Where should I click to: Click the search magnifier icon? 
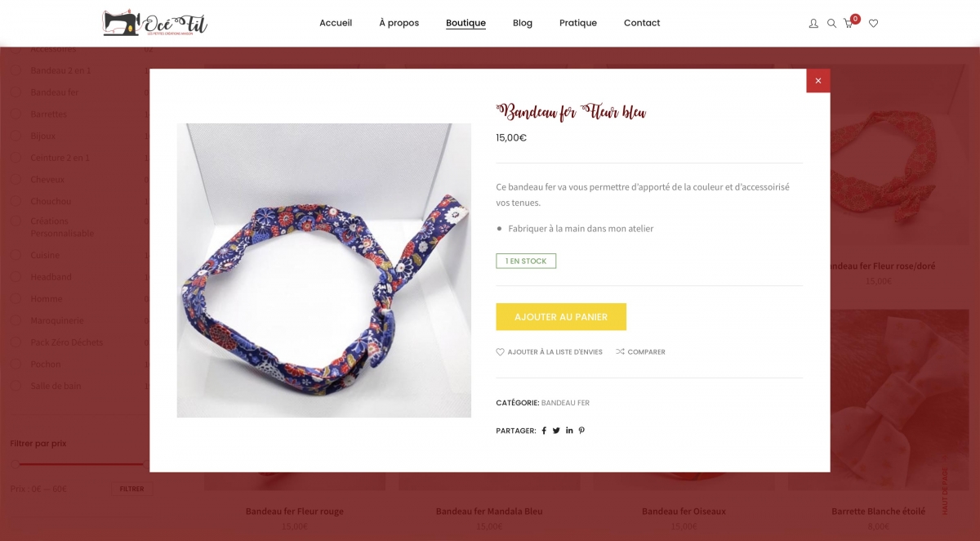tap(831, 24)
